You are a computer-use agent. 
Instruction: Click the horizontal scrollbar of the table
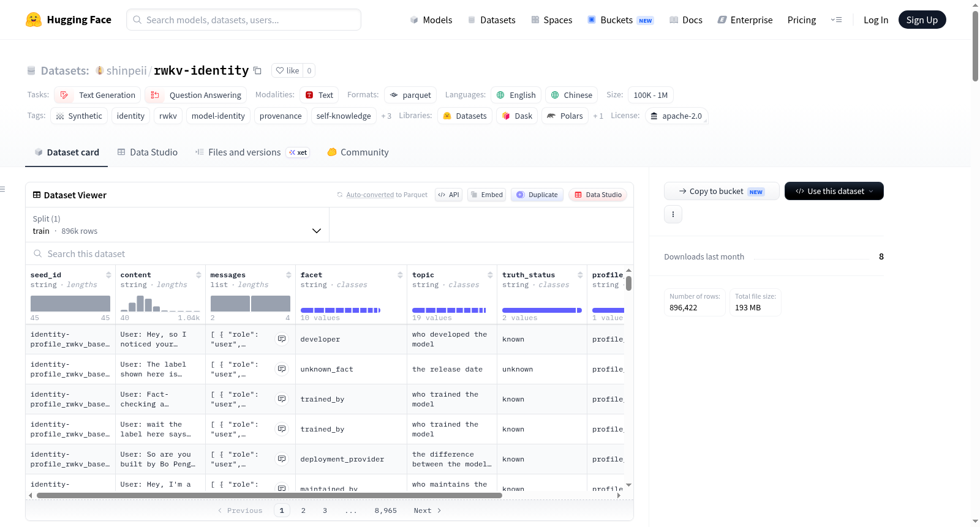269,495
